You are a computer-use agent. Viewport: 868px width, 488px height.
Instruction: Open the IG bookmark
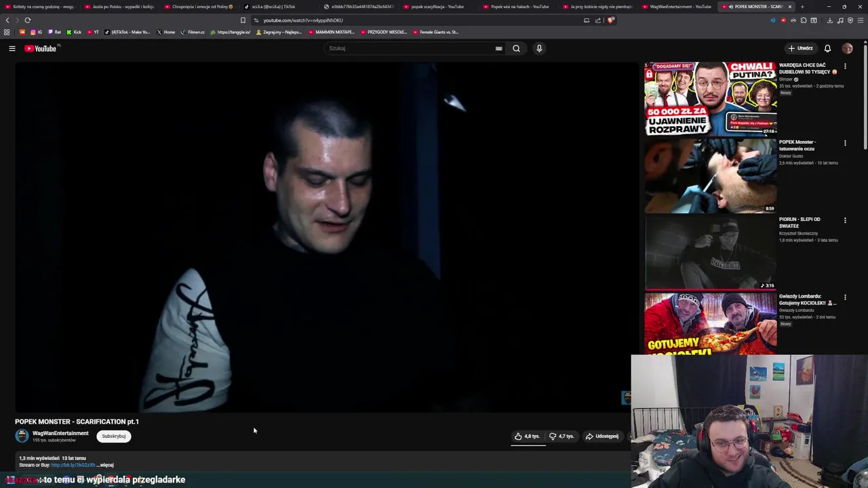(x=35, y=32)
